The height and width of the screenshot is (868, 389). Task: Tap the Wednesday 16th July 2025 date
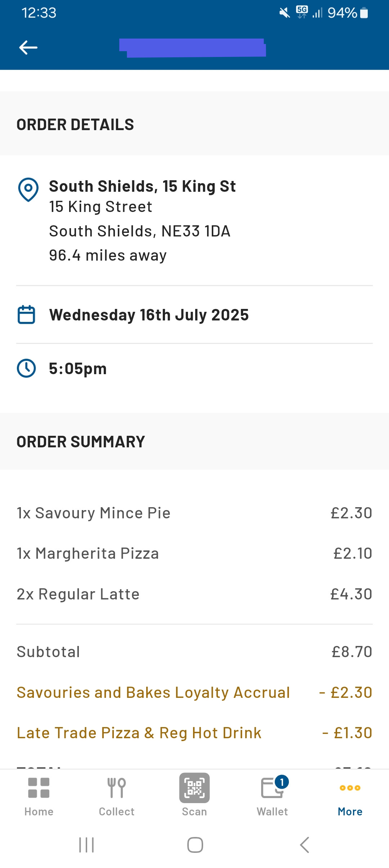click(149, 315)
